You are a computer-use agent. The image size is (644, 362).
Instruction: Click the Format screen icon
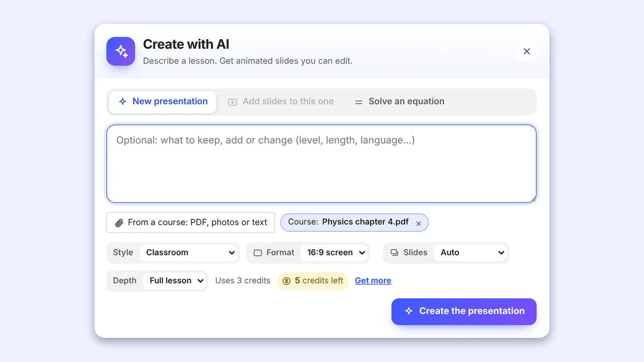[258, 253]
